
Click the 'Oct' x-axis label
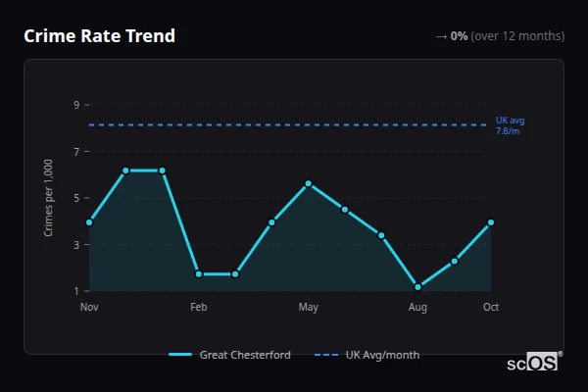coord(491,307)
